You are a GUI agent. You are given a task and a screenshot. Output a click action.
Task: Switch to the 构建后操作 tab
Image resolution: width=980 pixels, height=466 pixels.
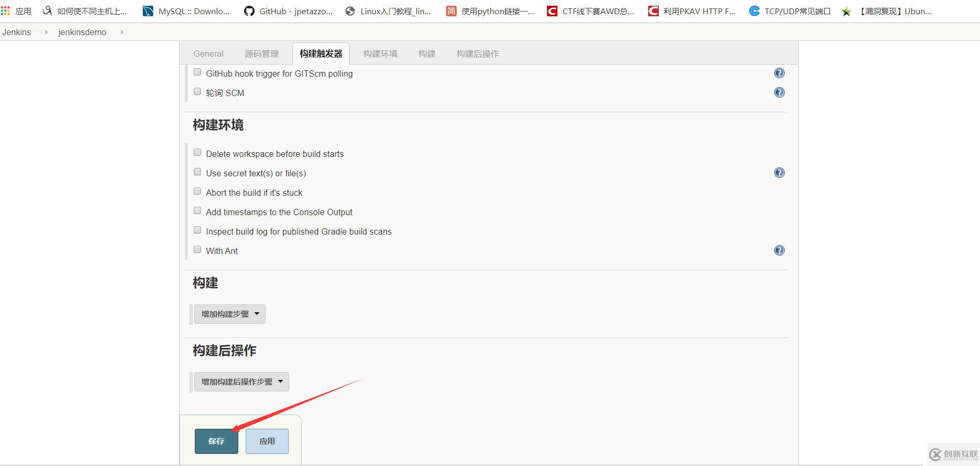coord(478,54)
